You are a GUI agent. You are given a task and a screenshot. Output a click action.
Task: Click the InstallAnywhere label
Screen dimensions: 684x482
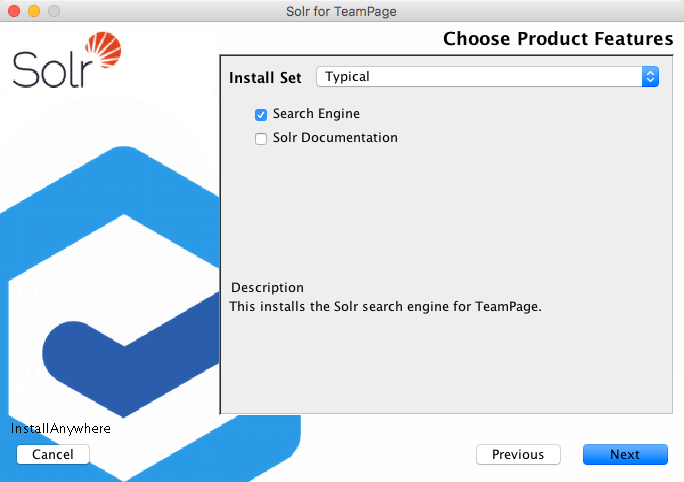coord(61,429)
